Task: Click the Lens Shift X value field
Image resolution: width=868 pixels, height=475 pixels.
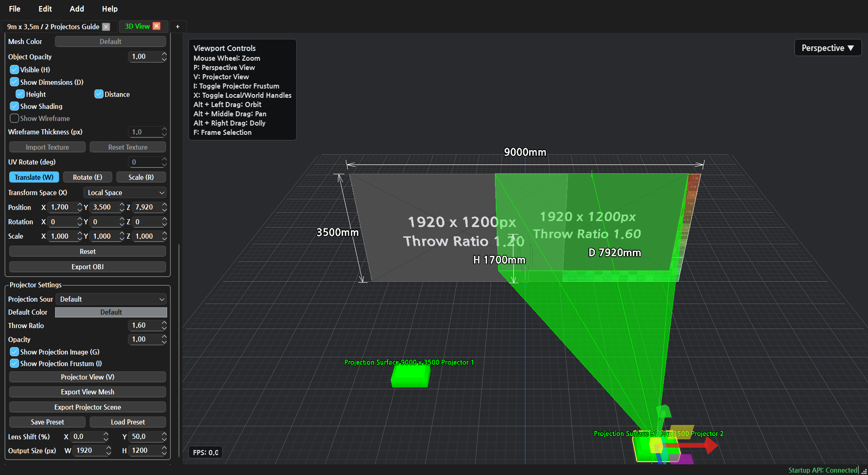Action: (87, 437)
